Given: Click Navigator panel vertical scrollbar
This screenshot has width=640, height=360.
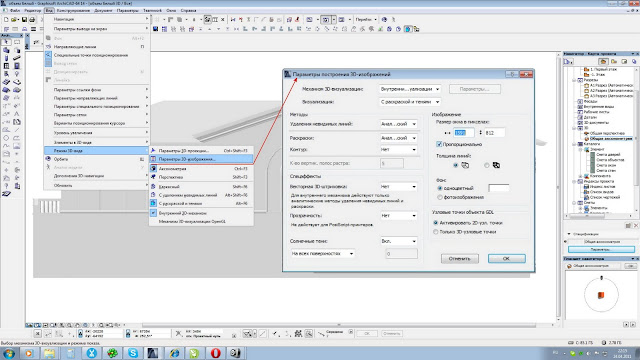Looking at the screenshot, I should point(637,139).
